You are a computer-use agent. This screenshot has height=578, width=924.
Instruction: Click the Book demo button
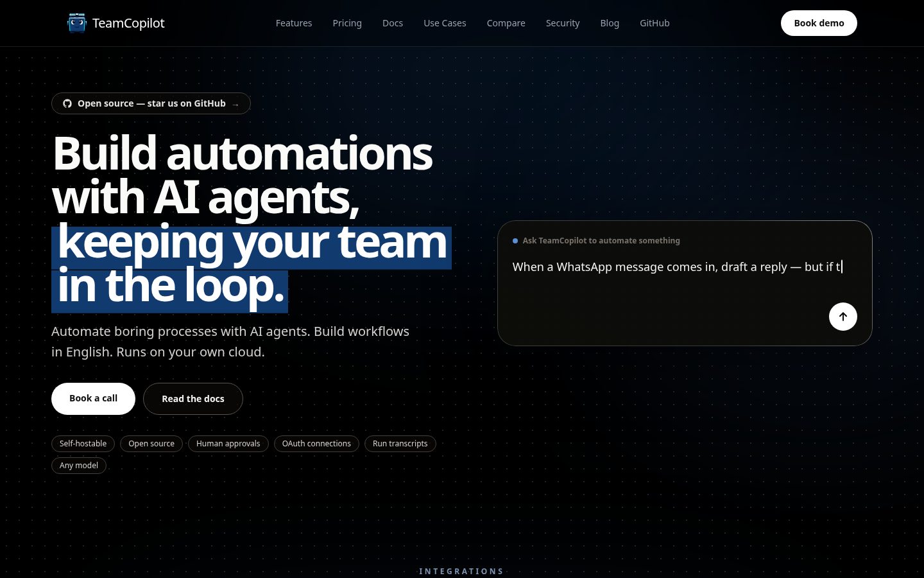click(819, 23)
